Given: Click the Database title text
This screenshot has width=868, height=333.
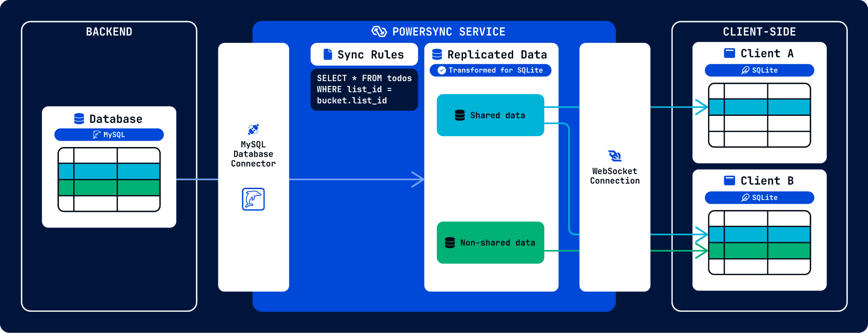Looking at the screenshot, I should tap(116, 119).
